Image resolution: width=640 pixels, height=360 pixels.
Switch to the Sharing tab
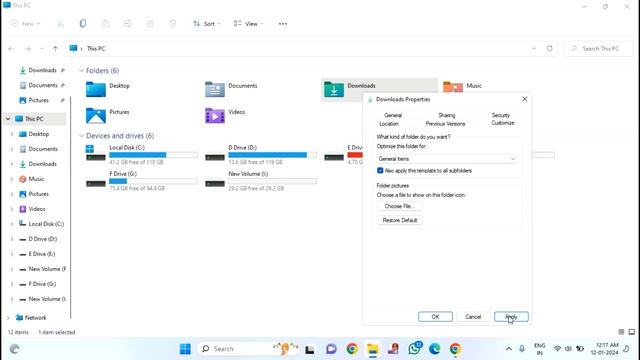[447, 115]
